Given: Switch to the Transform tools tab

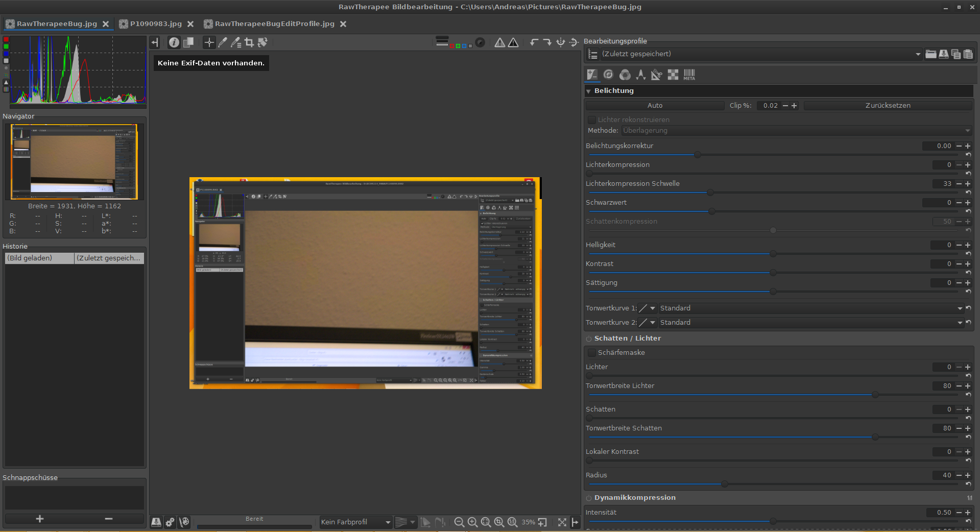Looking at the screenshot, I should tap(657, 75).
